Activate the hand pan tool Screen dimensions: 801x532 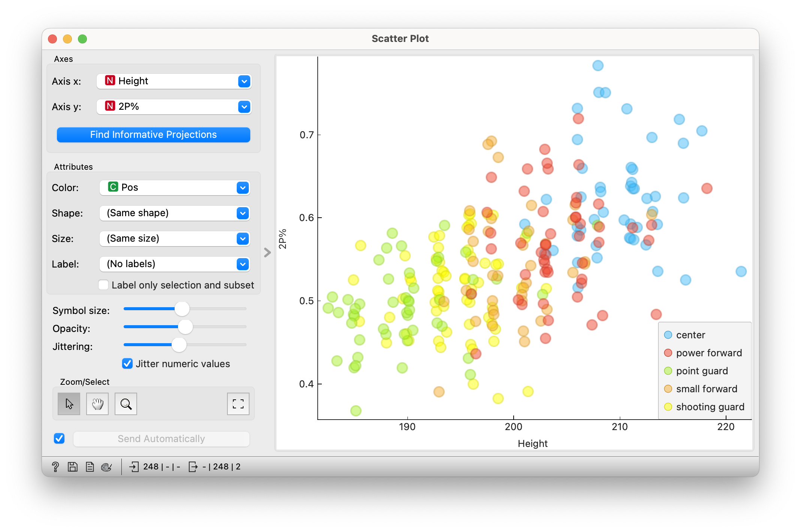pyautogui.click(x=97, y=403)
